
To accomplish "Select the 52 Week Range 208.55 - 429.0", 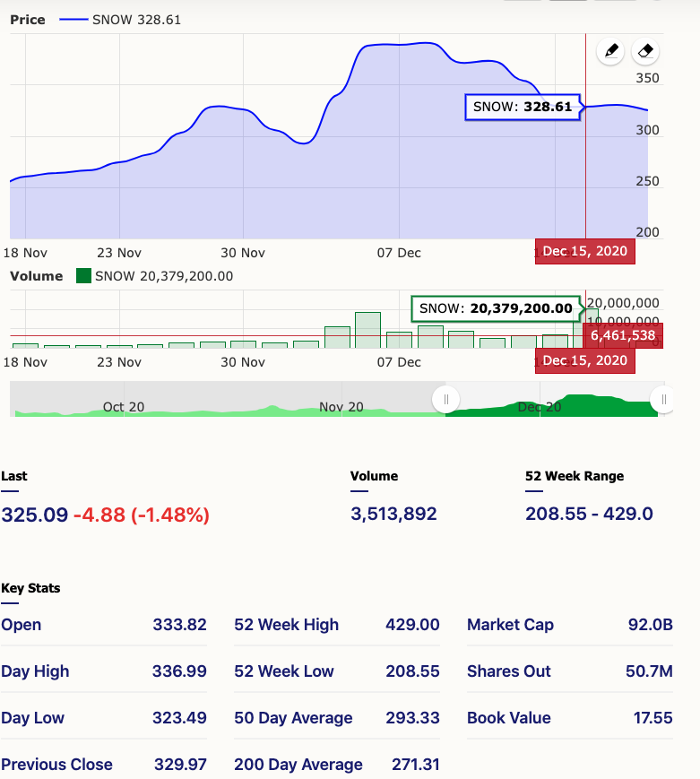I will tap(589, 514).
